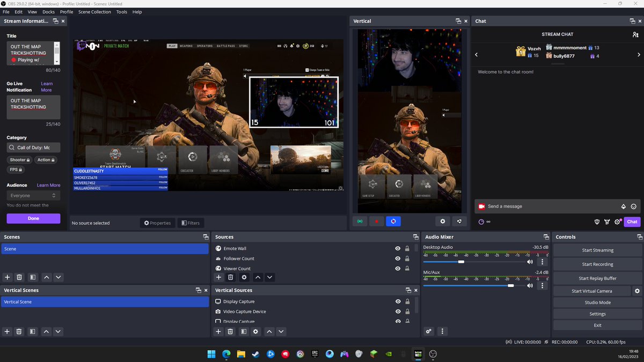Open vertical source properties gear
This screenshot has width=644, height=362.
click(256, 331)
